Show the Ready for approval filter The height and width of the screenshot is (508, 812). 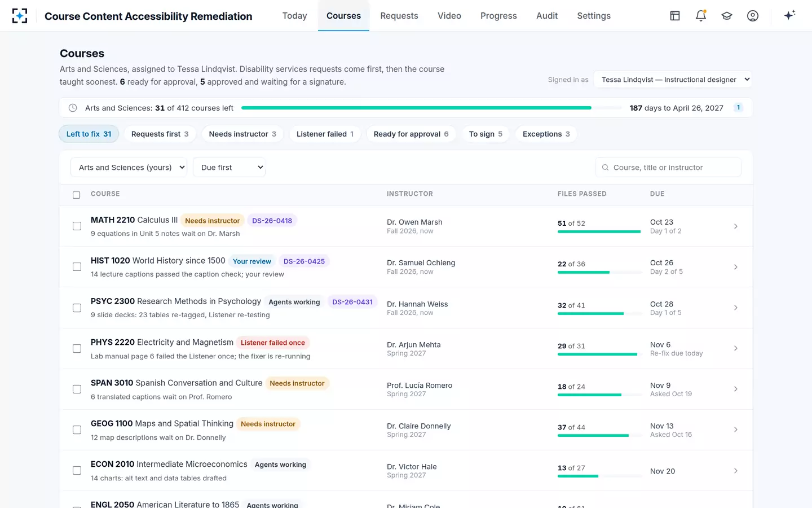coord(411,134)
